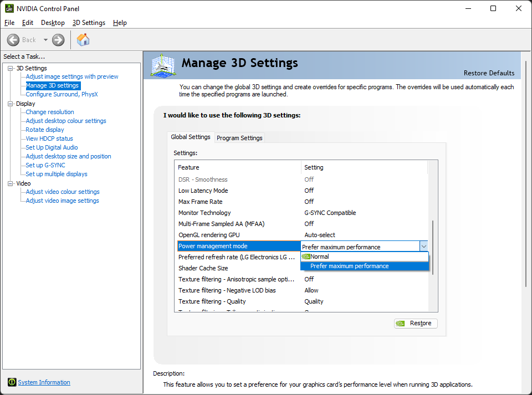The image size is (532, 395).
Task: Click the Manage 3D Settings header graphic
Action: [163, 65]
